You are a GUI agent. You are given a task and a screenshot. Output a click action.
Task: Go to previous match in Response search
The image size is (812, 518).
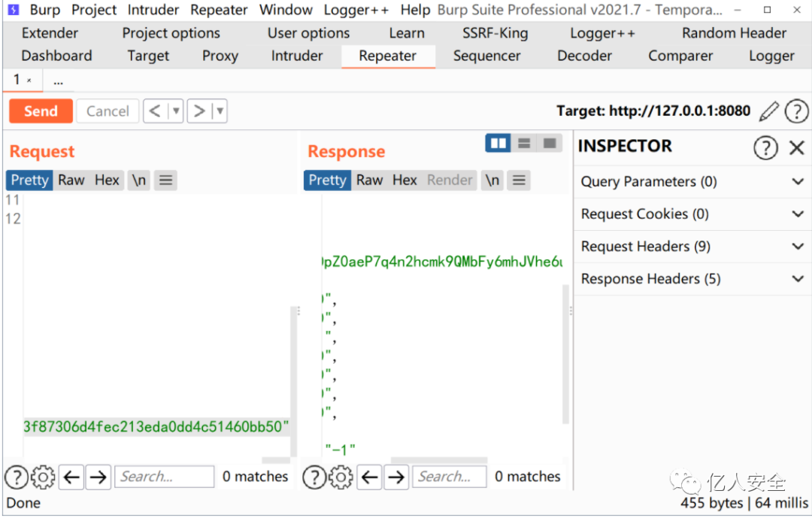point(369,477)
